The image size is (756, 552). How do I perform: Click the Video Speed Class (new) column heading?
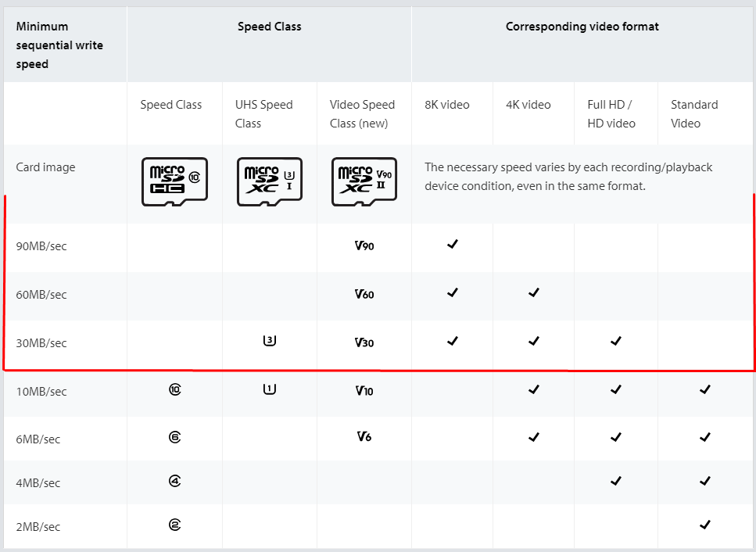(362, 114)
